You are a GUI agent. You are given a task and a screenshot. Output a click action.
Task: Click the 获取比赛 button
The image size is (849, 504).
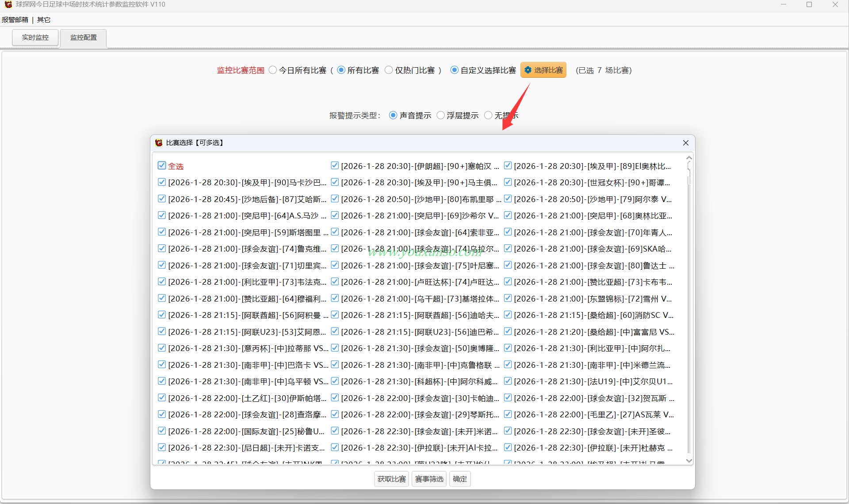[x=392, y=479]
